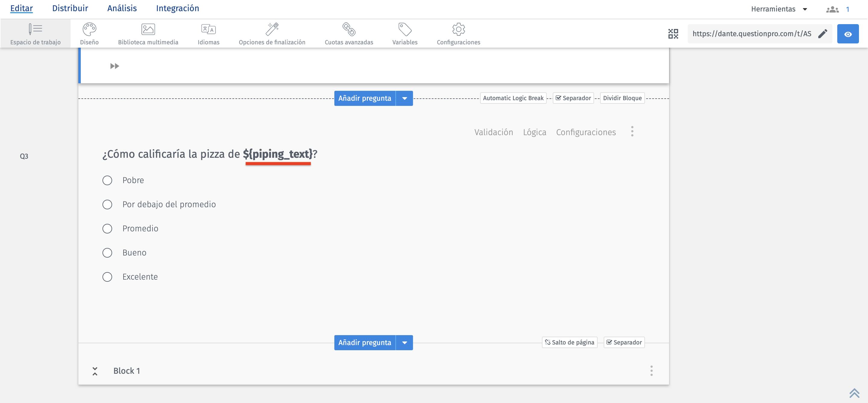The image size is (868, 403).
Task: Open the kebab menu for Q3
Action: [632, 132]
